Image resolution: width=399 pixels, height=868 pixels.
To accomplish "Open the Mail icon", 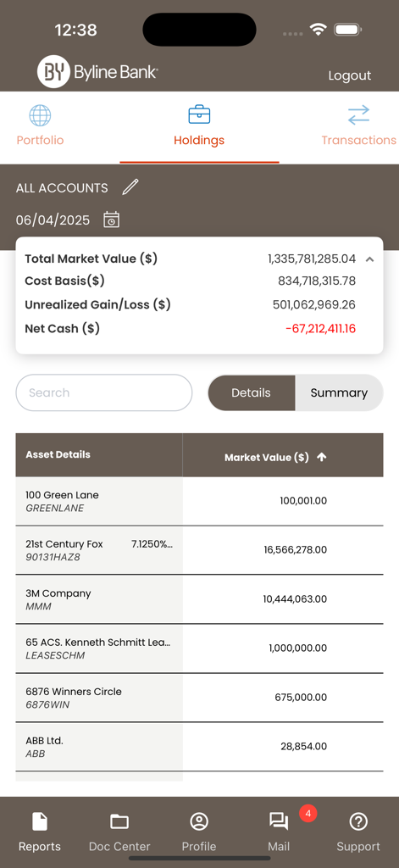I will coord(279,822).
